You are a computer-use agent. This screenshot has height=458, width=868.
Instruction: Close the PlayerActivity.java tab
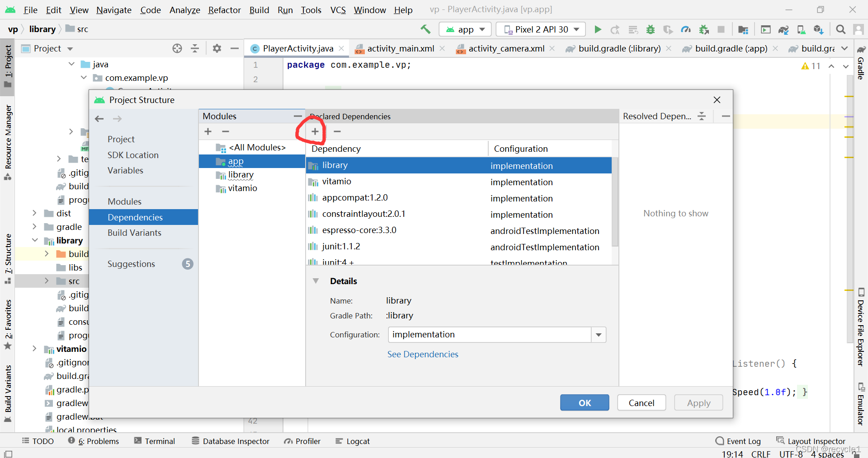click(341, 48)
